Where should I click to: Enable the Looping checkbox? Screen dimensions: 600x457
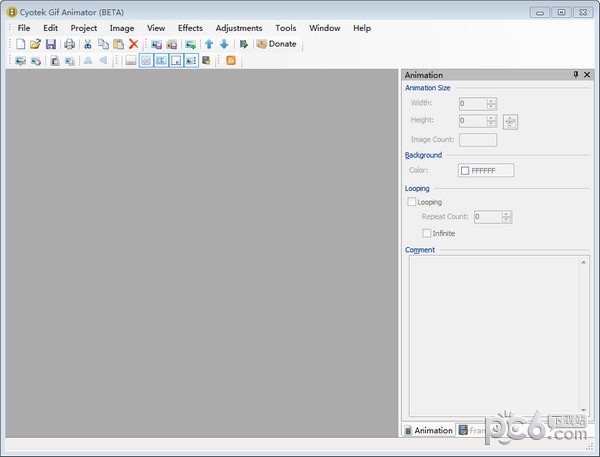412,202
